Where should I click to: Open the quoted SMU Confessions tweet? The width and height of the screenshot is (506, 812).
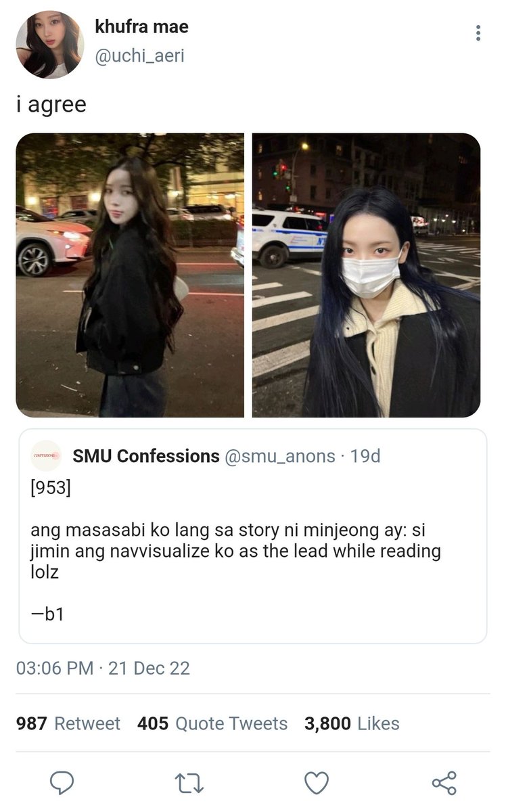click(252, 536)
